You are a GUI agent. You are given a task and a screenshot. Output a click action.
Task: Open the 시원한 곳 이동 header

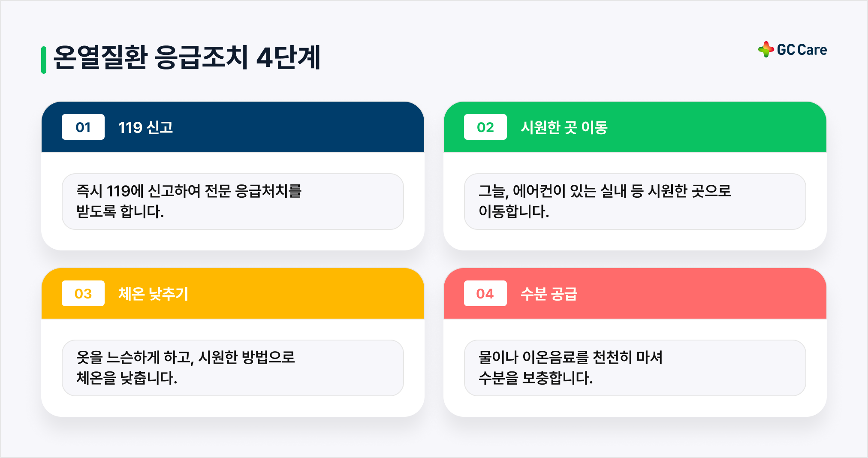[x=564, y=127]
